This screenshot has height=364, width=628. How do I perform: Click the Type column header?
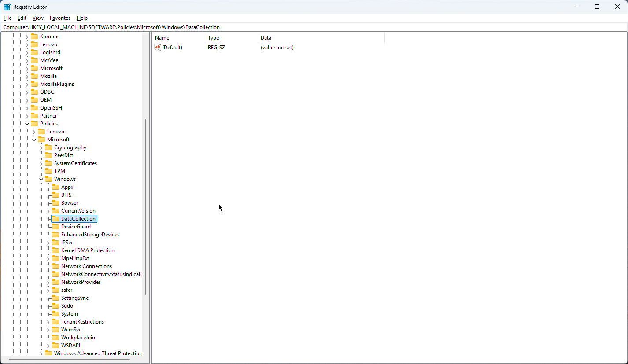pyautogui.click(x=231, y=38)
